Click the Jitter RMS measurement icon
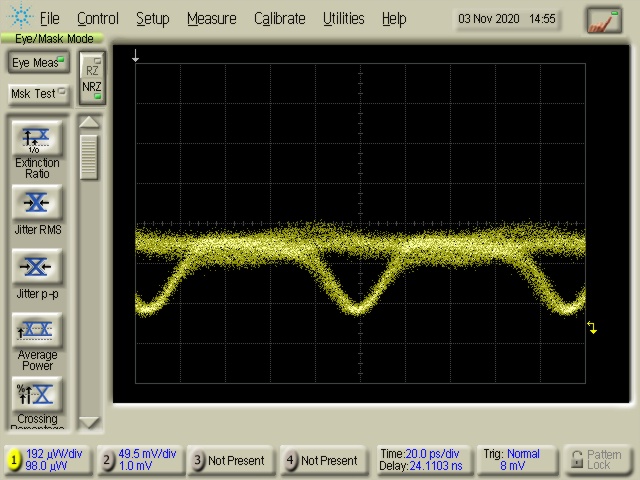This screenshot has width=640, height=480. click(x=37, y=203)
